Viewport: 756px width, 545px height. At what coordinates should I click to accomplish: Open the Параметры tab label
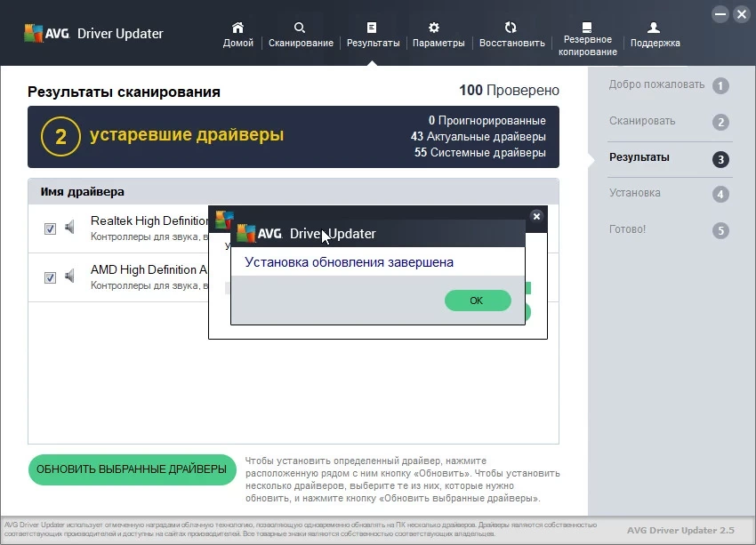pos(438,43)
